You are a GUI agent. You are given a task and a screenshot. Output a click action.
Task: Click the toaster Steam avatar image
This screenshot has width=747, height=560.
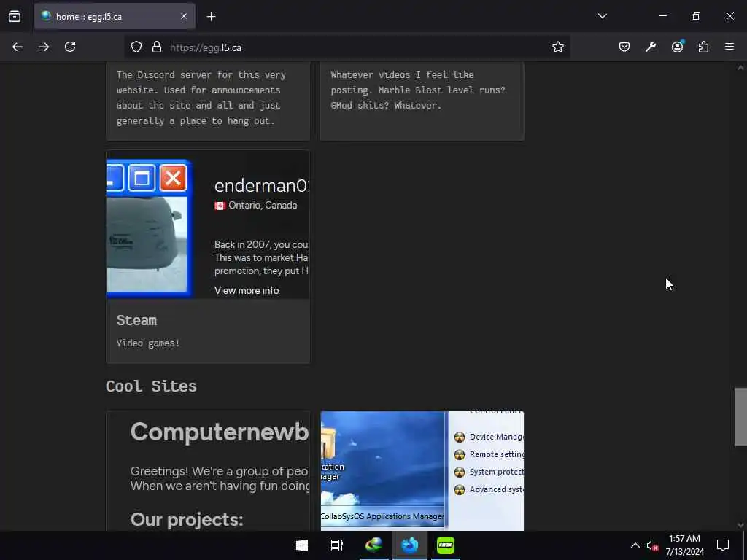[x=149, y=228]
